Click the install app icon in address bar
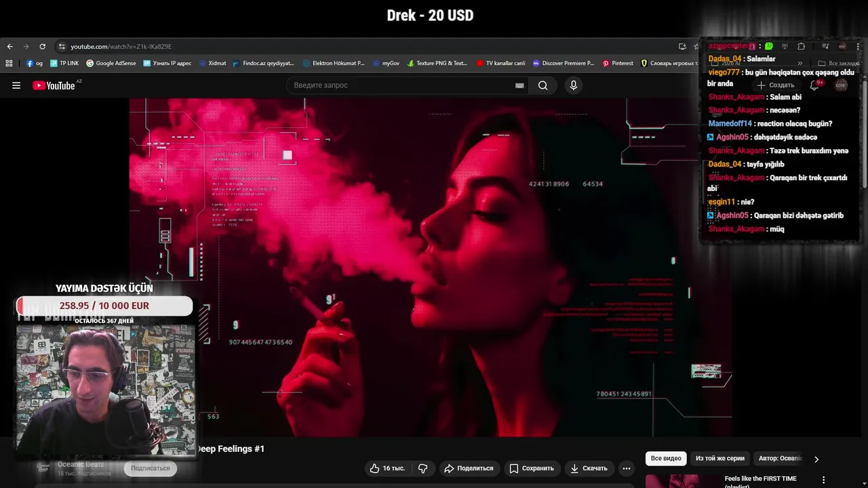This screenshot has height=488, width=868. click(682, 47)
